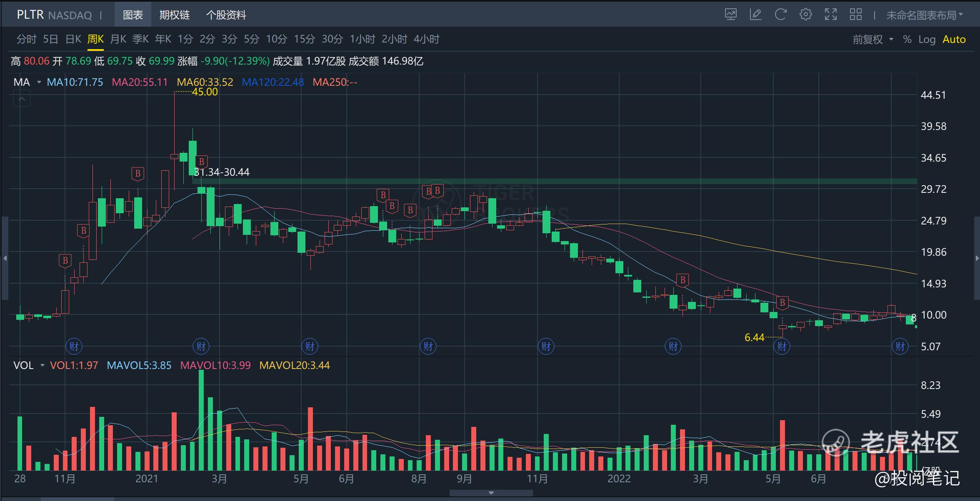
Task: Select the 4小时 timeframe
Action: [426, 39]
